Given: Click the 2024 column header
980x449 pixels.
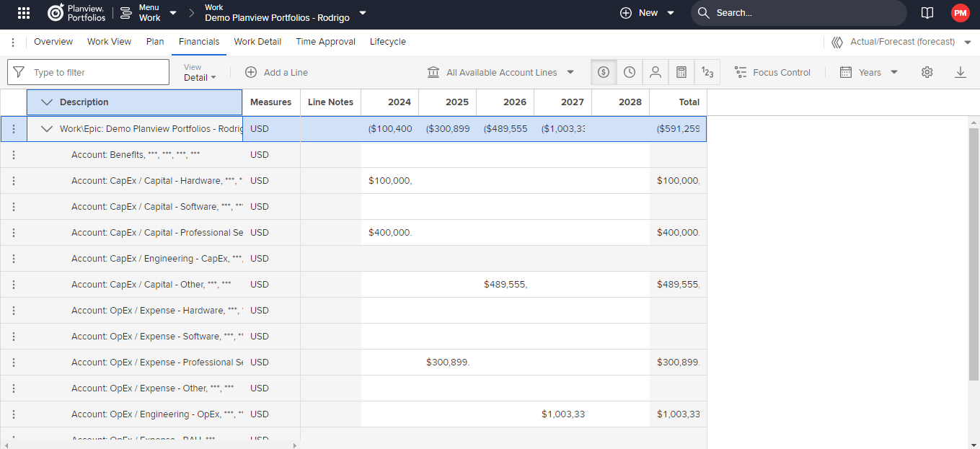Looking at the screenshot, I should click(x=389, y=102).
